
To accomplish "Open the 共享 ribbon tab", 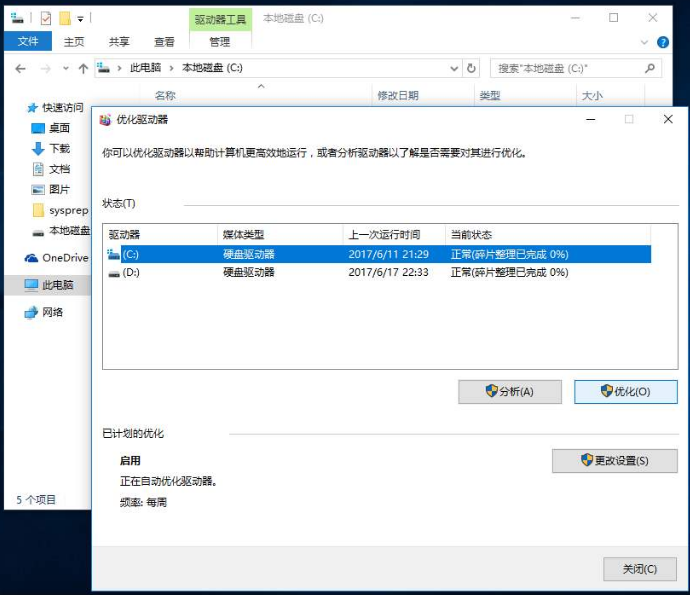I will (119, 42).
